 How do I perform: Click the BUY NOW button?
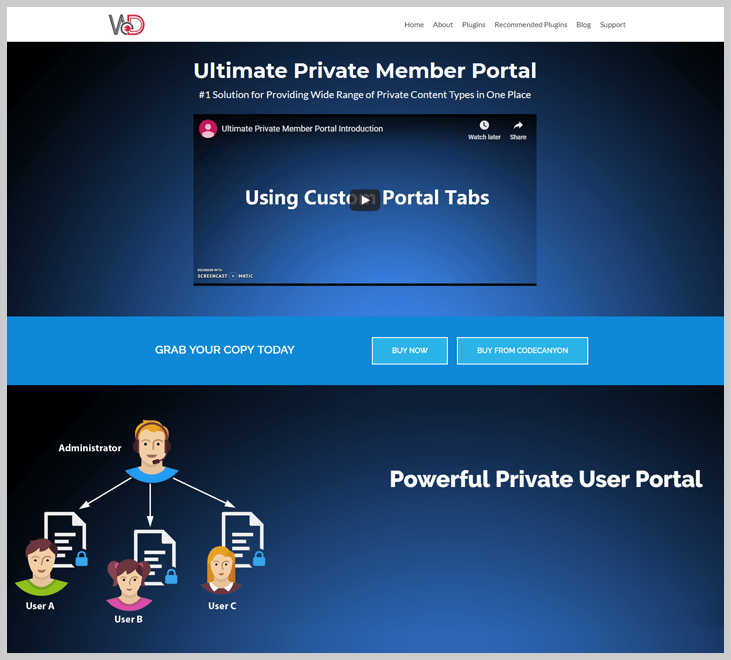coord(410,351)
